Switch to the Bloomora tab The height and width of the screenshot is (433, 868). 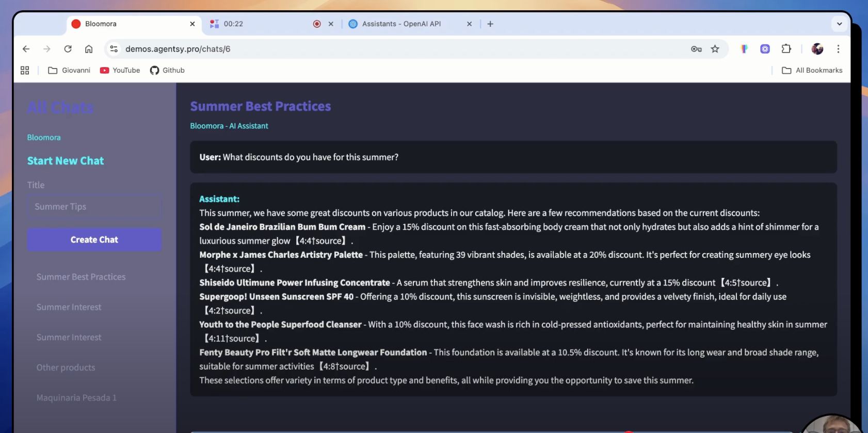click(134, 24)
